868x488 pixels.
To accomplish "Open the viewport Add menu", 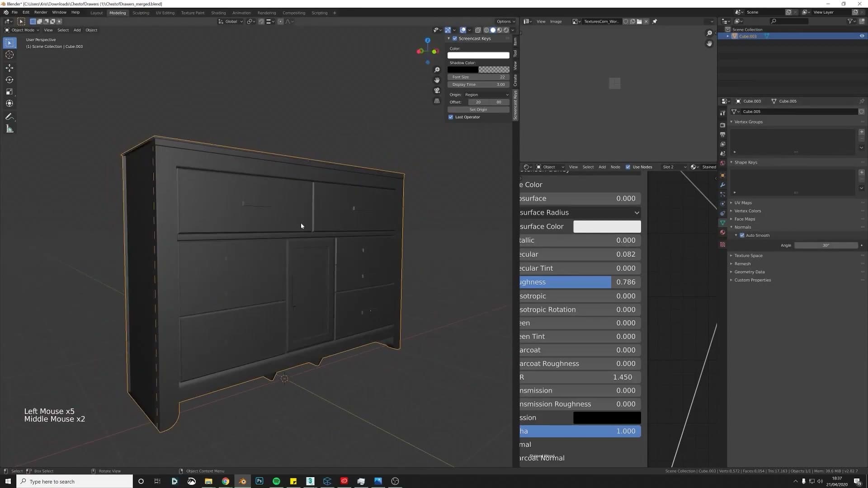I will coord(77,30).
